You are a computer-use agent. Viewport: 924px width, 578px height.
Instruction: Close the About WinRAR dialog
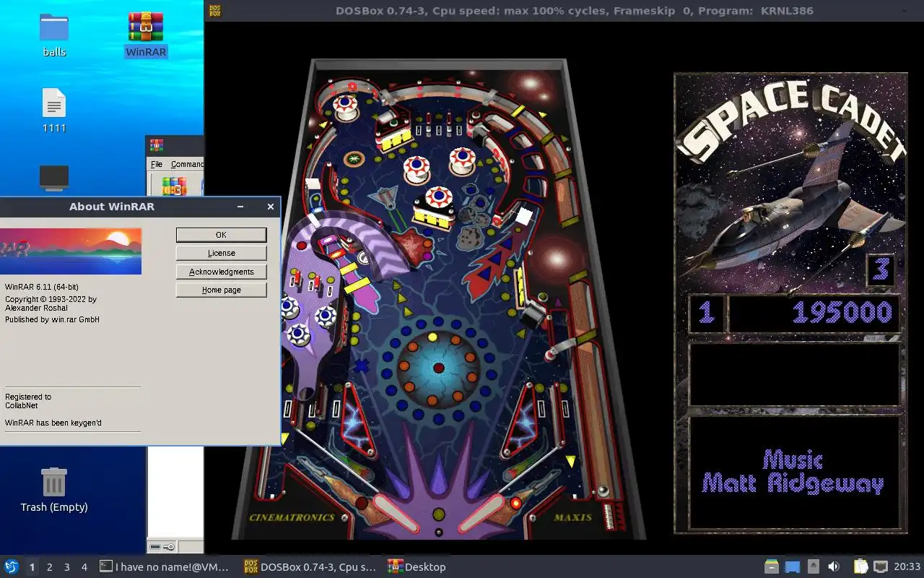point(271,207)
